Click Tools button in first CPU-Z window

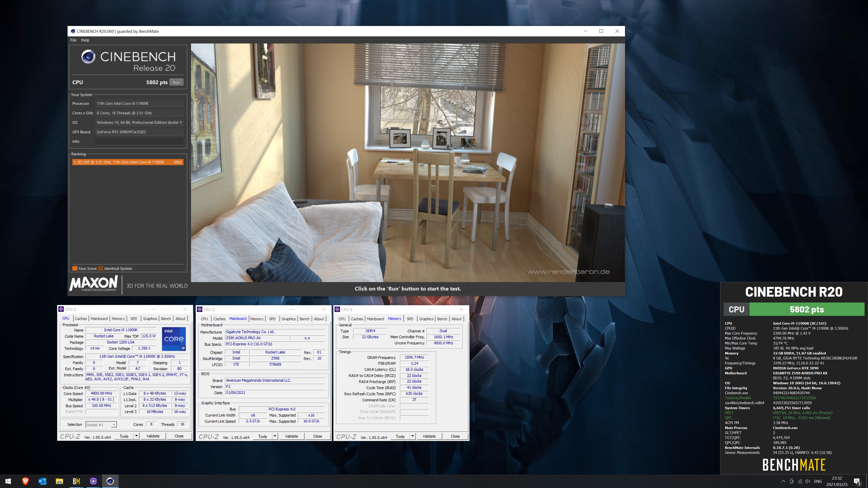tap(124, 436)
